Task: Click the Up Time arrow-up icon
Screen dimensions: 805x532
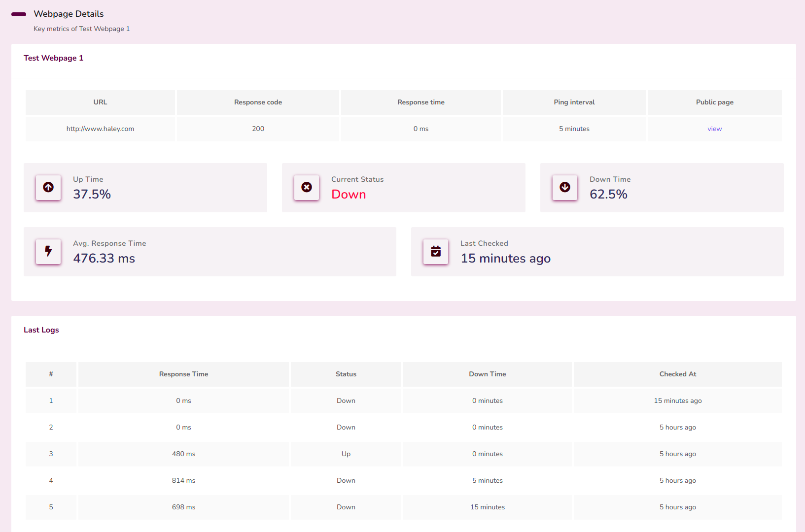Action: 48,187
